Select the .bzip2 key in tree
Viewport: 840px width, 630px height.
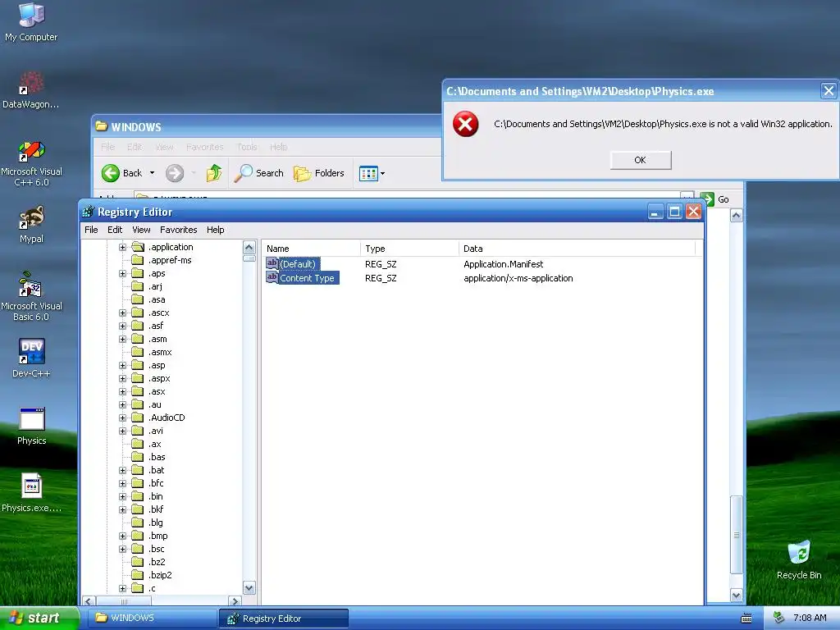160,575
